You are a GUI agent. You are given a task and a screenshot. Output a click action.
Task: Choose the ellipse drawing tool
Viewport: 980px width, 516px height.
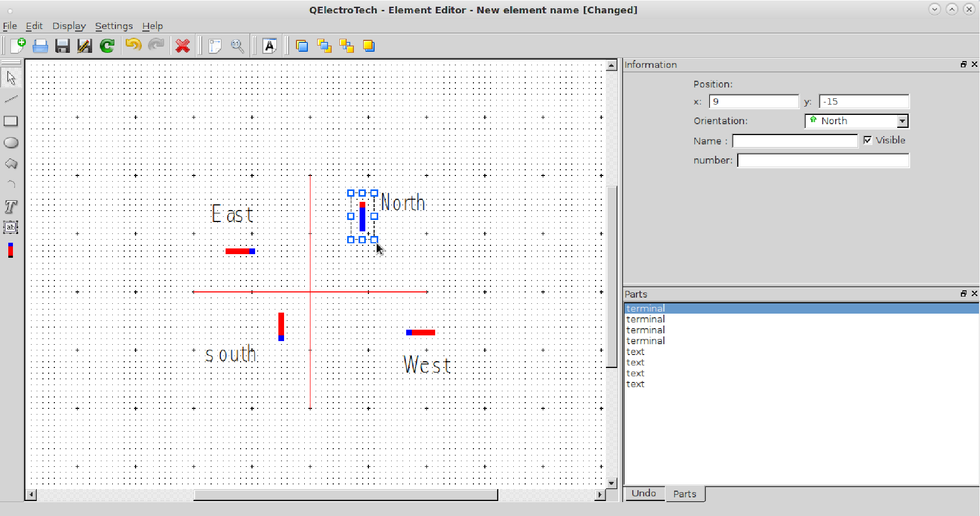coord(11,143)
